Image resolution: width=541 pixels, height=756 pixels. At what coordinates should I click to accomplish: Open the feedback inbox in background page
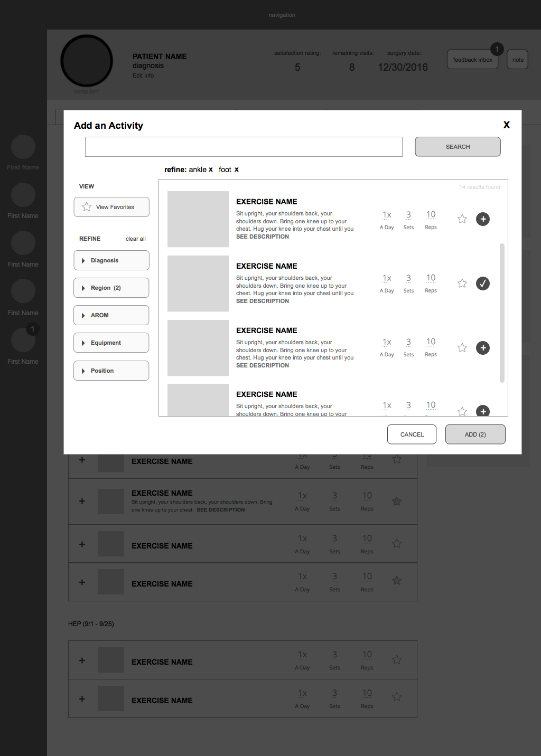(x=473, y=60)
